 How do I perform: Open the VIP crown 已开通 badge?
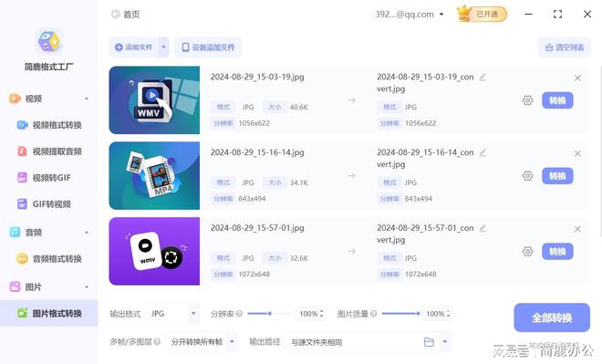point(482,15)
